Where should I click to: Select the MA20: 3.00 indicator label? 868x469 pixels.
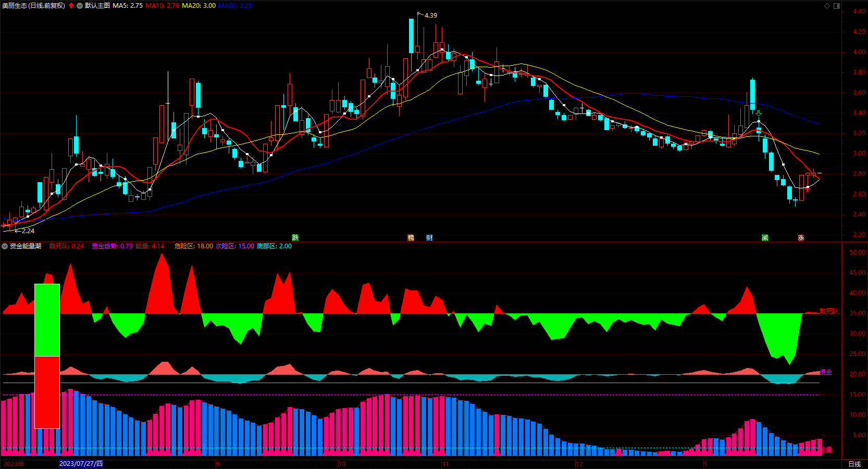tap(199, 6)
